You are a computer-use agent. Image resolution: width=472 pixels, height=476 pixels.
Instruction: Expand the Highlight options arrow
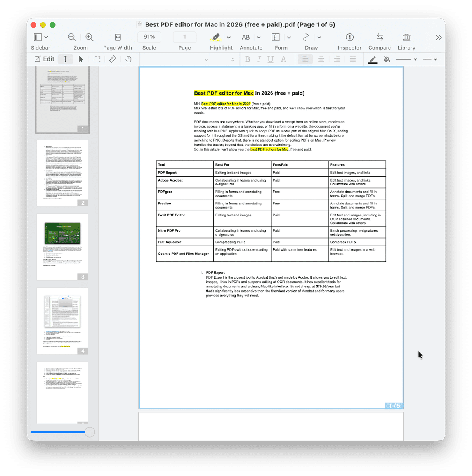229,38
